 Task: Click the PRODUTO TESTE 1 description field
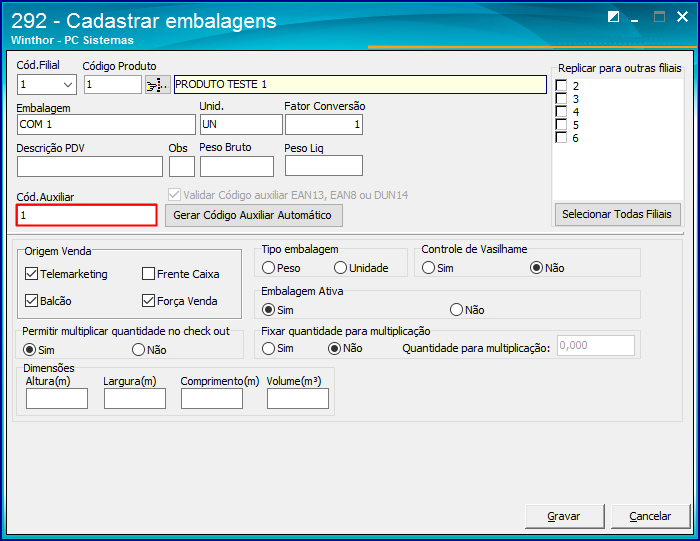point(360,84)
